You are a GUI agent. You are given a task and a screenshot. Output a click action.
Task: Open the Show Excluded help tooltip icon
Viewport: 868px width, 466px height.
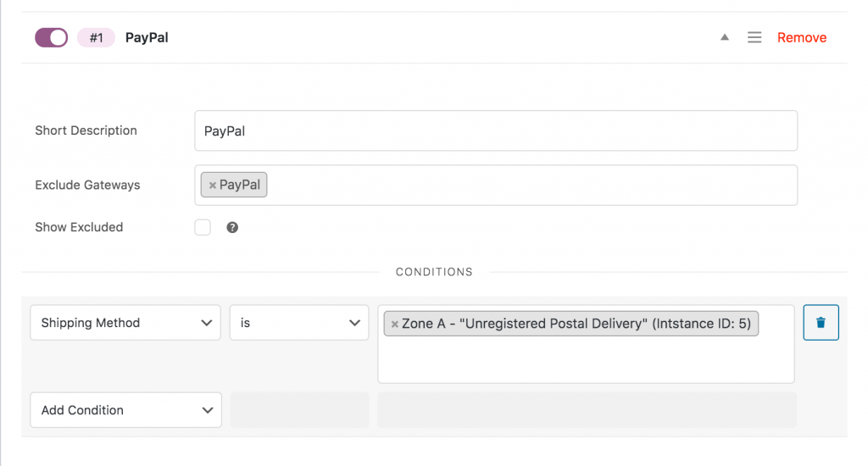point(232,227)
